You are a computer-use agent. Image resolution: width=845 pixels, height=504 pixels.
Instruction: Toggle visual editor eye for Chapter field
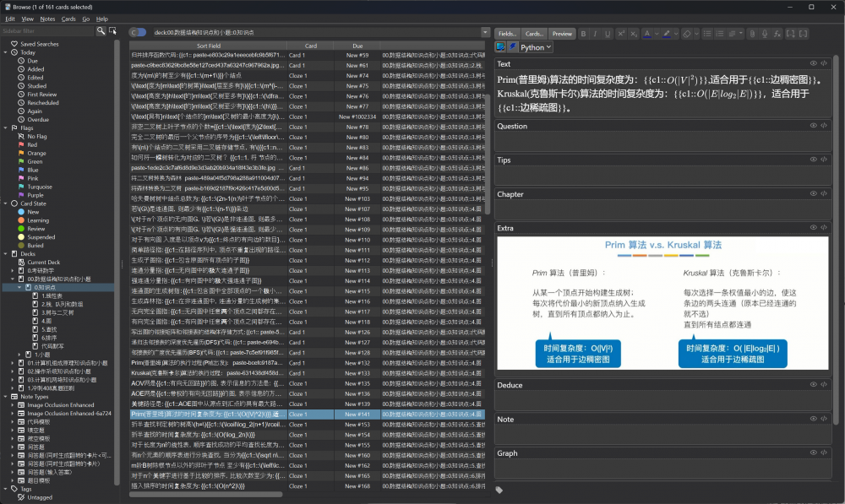click(813, 194)
